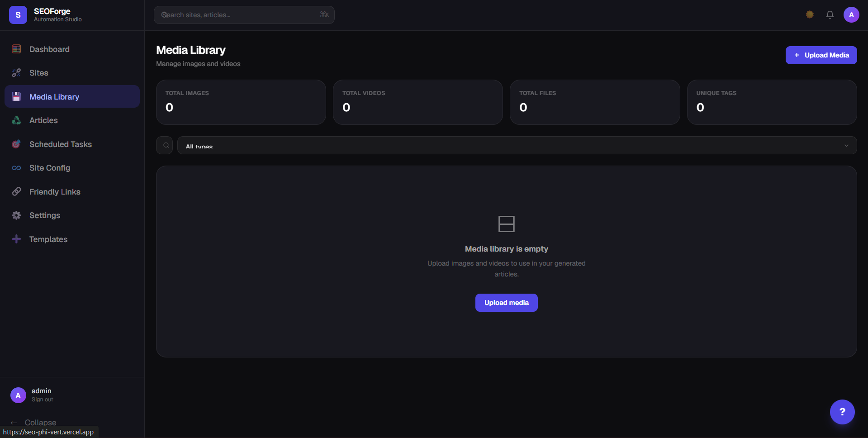Screen dimensions: 868x438
Task: Click the Media Library page heading
Action: pyautogui.click(x=191, y=50)
